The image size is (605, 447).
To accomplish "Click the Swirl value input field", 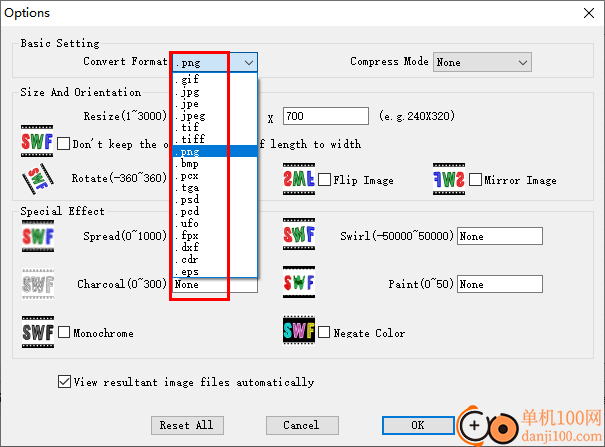I will coord(500,236).
